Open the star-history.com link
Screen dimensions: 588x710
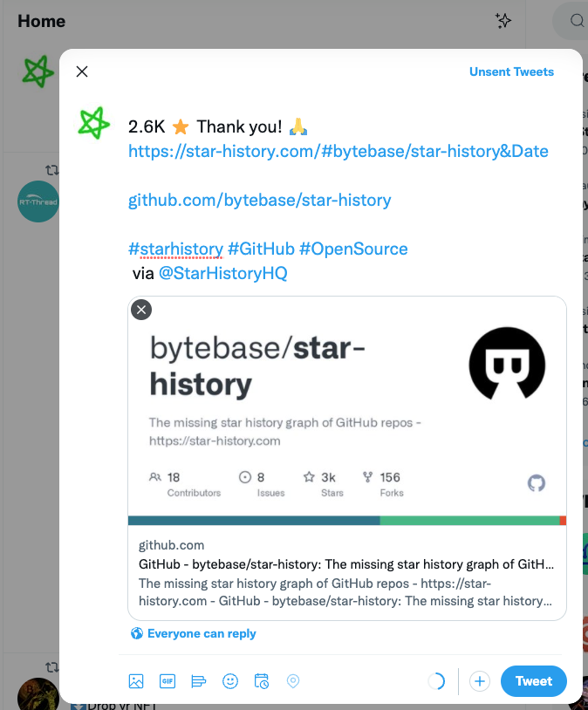click(338, 151)
